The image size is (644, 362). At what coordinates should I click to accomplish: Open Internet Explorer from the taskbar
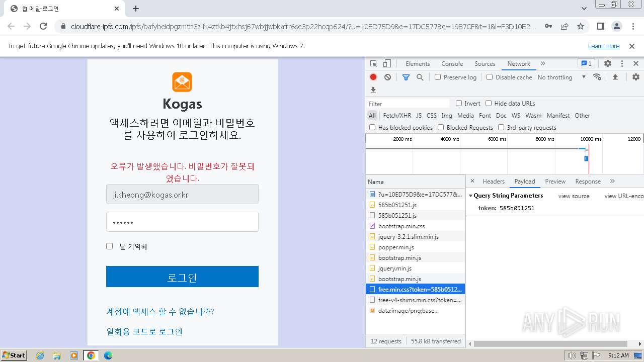pyautogui.click(x=40, y=355)
